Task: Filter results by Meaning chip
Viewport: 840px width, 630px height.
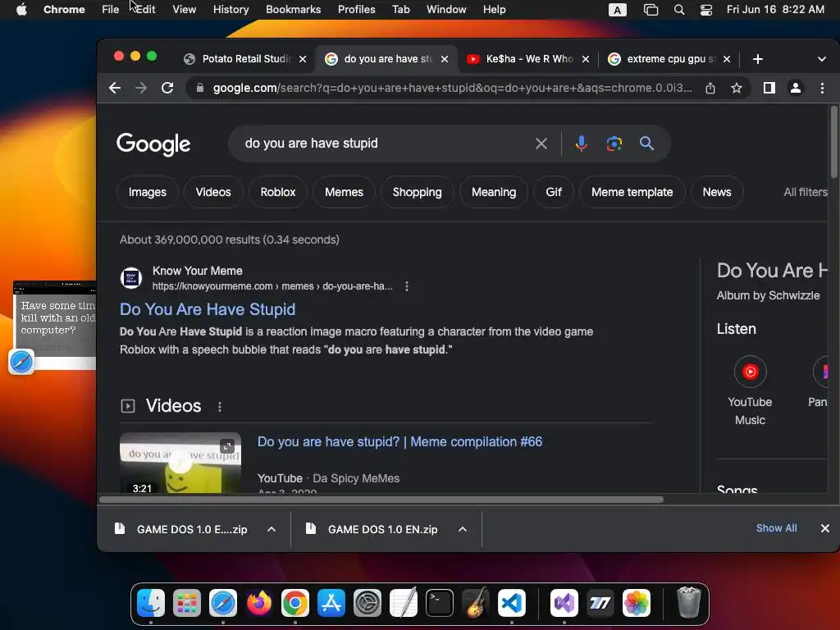Action: click(x=494, y=192)
